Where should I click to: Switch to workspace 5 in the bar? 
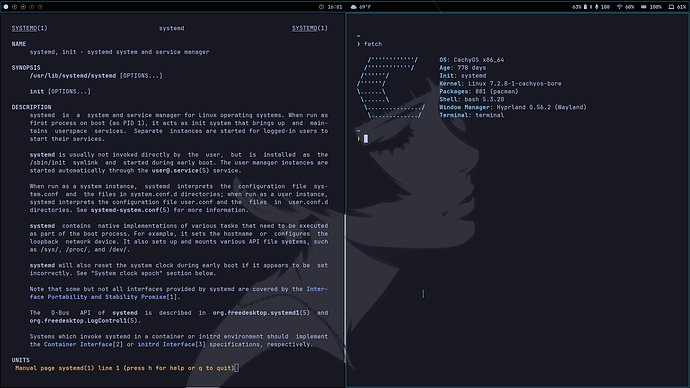[40, 7]
